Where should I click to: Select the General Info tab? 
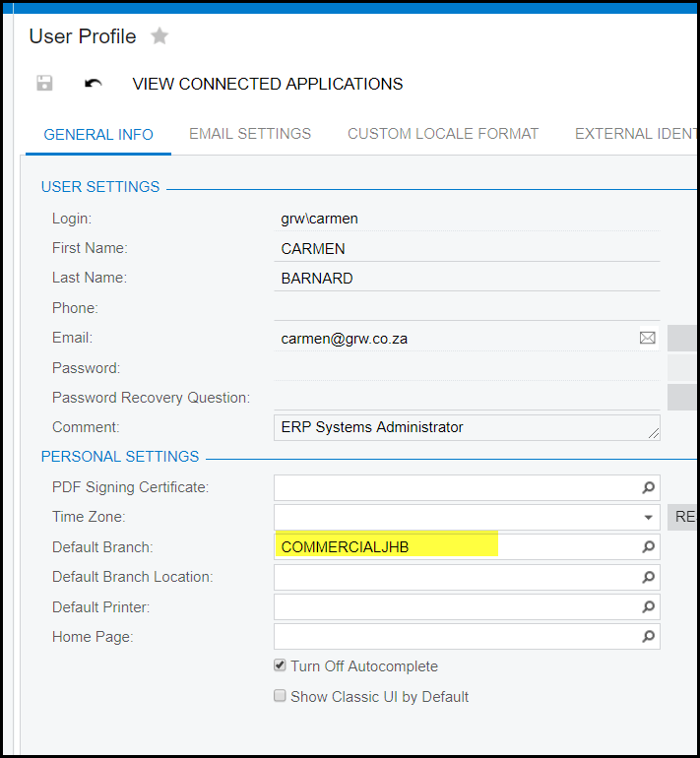pyautogui.click(x=98, y=135)
